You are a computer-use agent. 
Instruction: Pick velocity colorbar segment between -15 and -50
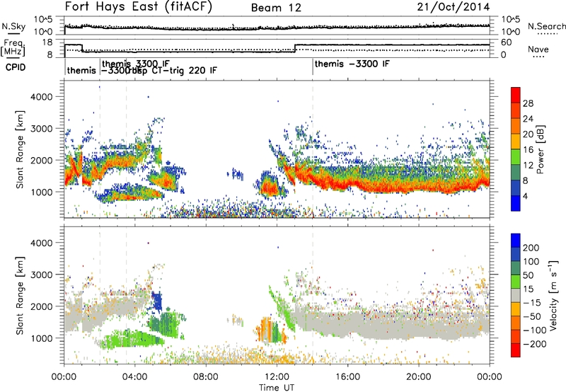[516, 309]
